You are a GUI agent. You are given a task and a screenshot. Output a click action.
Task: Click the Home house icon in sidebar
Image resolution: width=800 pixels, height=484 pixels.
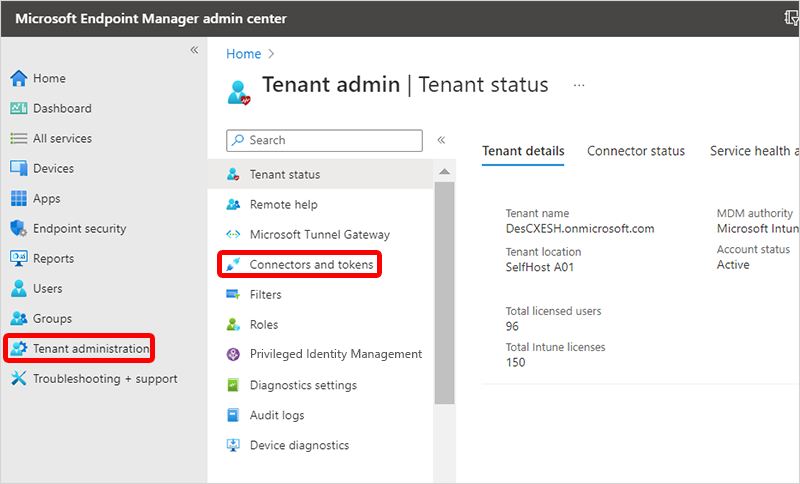(18, 78)
